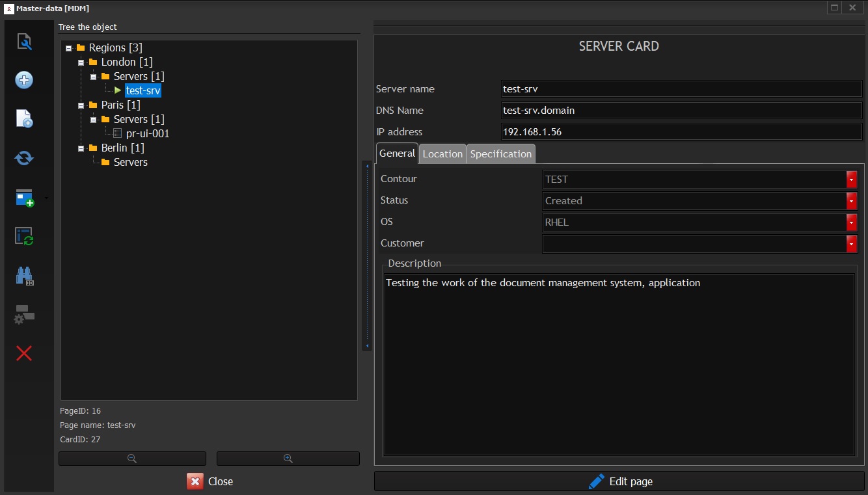The image size is (868, 495).
Task: Open the Customer dropdown
Action: click(852, 243)
